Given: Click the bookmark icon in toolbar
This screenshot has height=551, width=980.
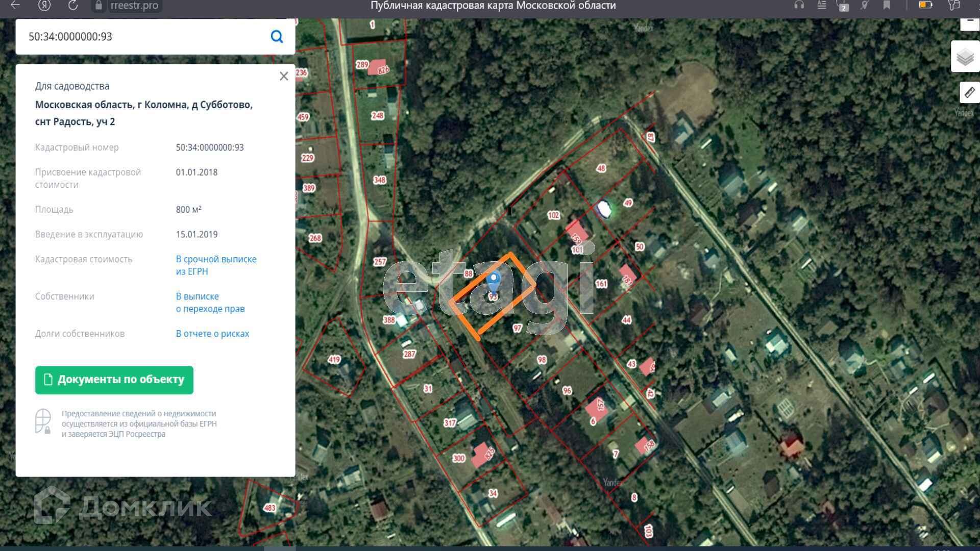Looking at the screenshot, I should pos(887,5).
